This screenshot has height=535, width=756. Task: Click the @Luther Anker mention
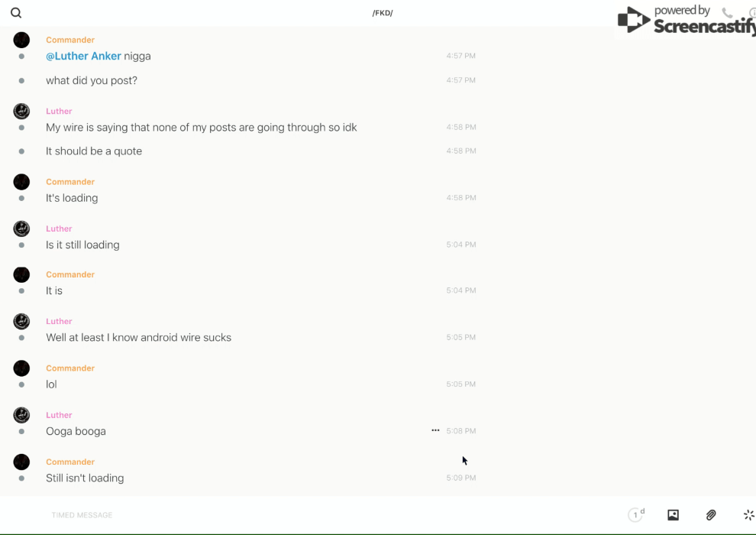[x=83, y=56]
